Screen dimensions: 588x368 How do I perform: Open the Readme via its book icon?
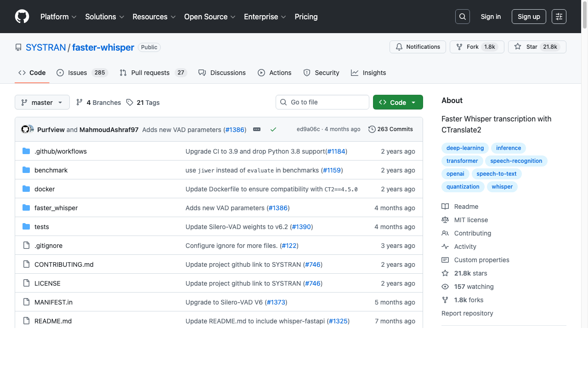click(445, 206)
